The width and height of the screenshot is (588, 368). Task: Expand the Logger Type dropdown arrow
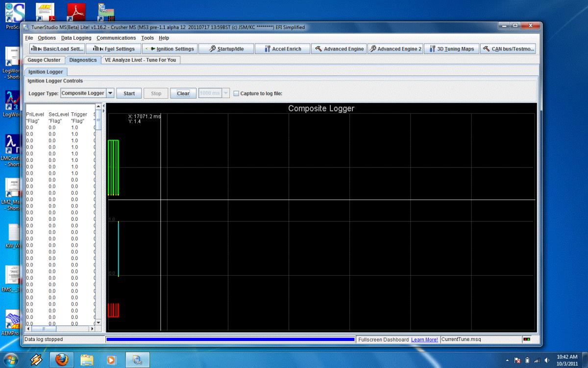pos(110,93)
